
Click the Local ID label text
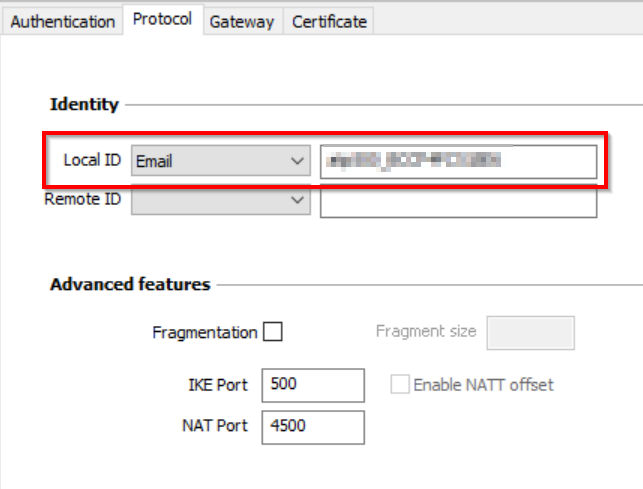(92, 161)
